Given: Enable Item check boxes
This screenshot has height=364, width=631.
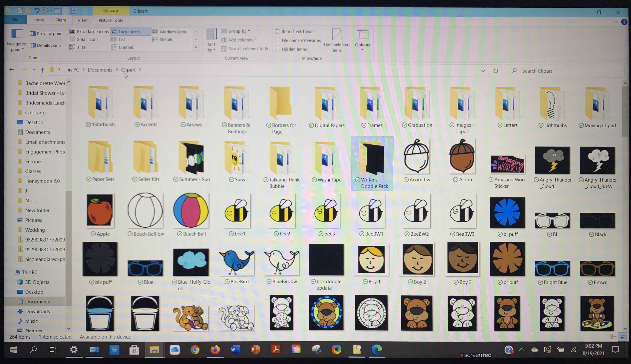Looking at the screenshot, I should coord(277,32).
